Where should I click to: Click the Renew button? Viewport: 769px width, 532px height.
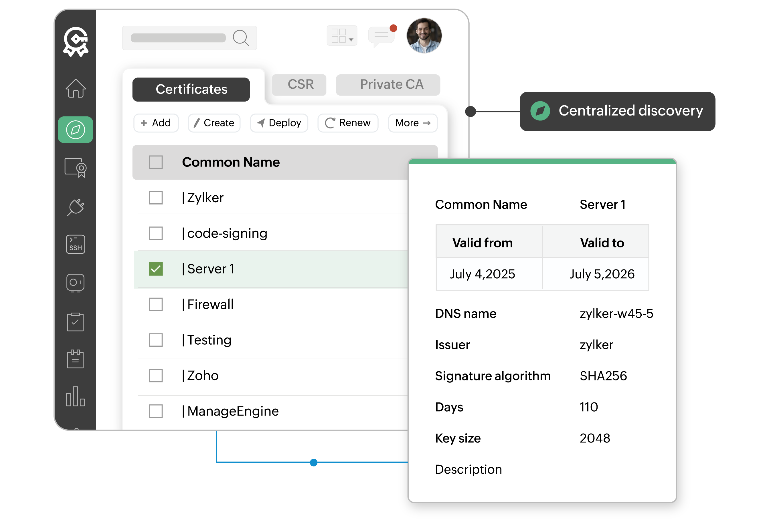point(348,123)
